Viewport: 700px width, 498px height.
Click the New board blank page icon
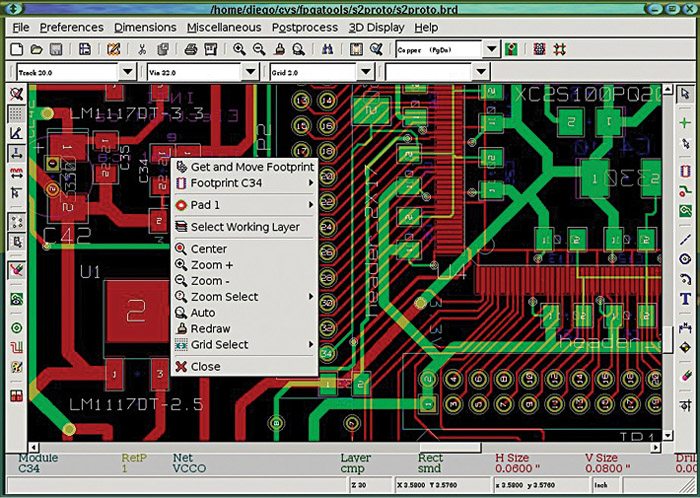(16, 49)
